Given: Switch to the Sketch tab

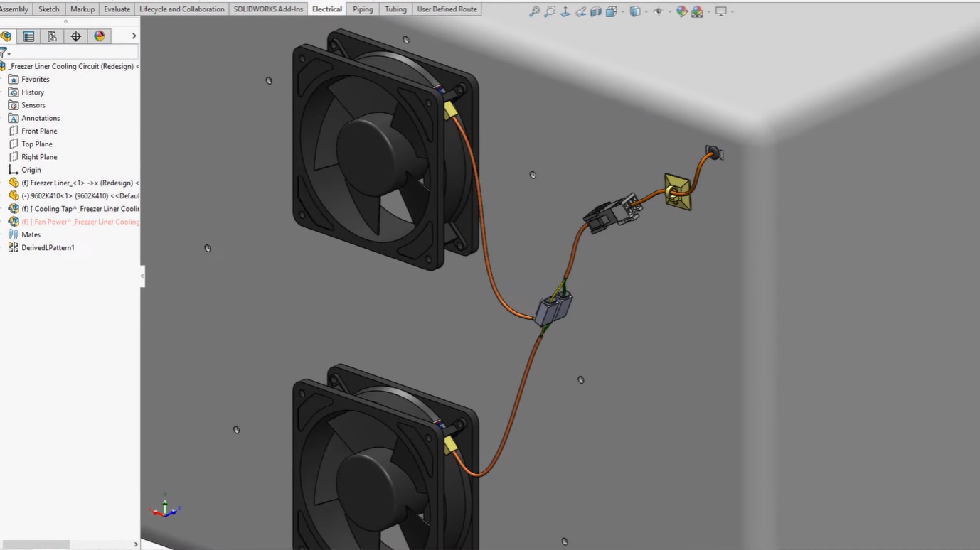Looking at the screenshot, I should 49,9.
